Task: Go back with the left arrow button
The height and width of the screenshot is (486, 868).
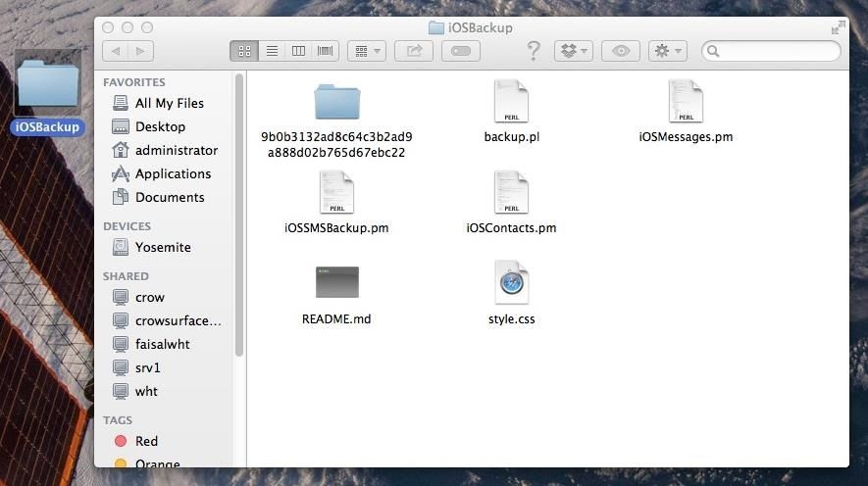Action: pos(116,51)
